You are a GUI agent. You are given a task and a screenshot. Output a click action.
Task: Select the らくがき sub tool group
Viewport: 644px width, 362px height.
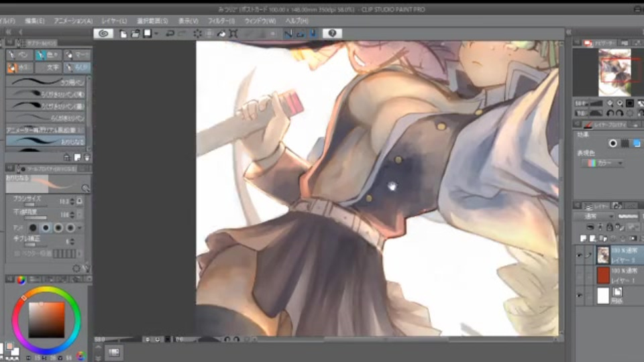pyautogui.click(x=77, y=67)
